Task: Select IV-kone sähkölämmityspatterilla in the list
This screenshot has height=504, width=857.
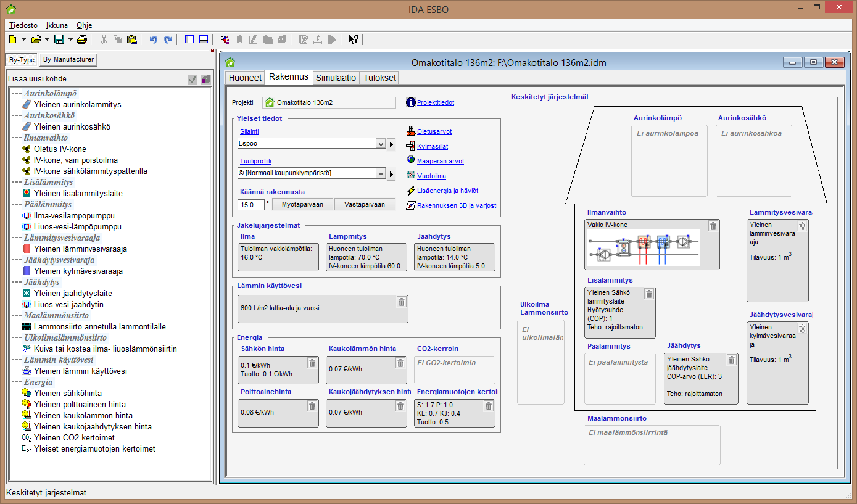Action: point(91,171)
